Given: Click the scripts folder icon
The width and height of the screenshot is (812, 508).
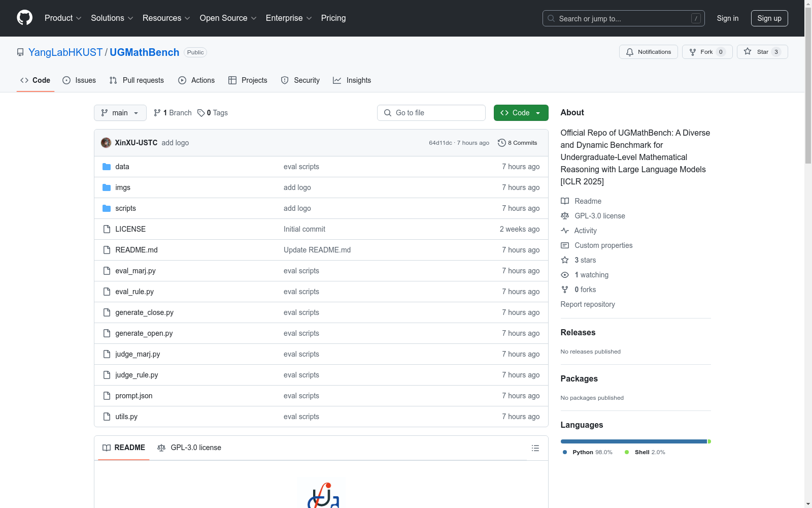Looking at the screenshot, I should point(107,208).
